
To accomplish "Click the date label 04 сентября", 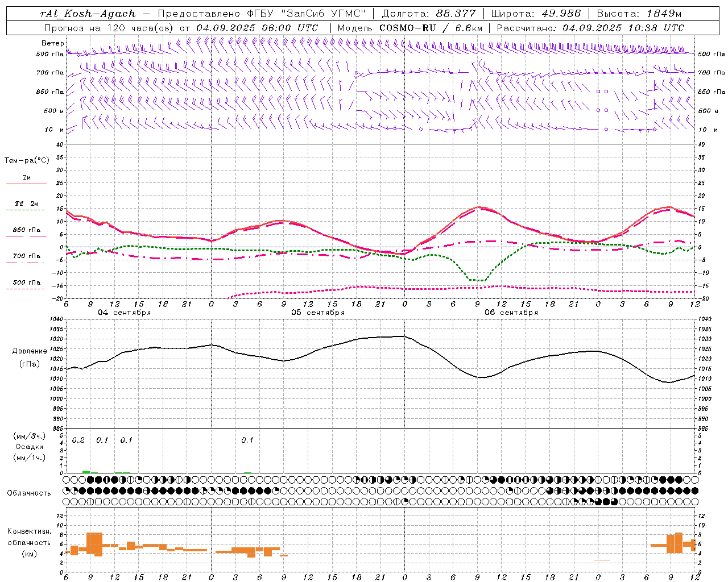I will click(x=124, y=313).
